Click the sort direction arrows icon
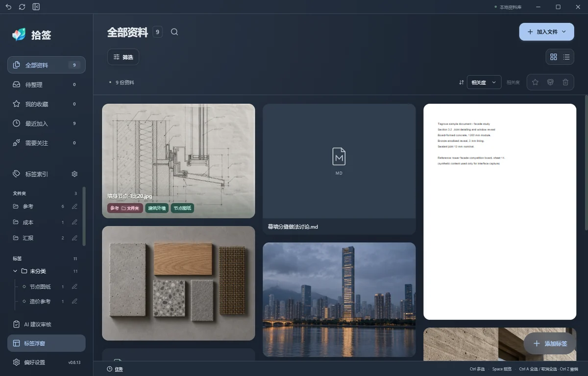This screenshot has width=588, height=376. coord(461,82)
